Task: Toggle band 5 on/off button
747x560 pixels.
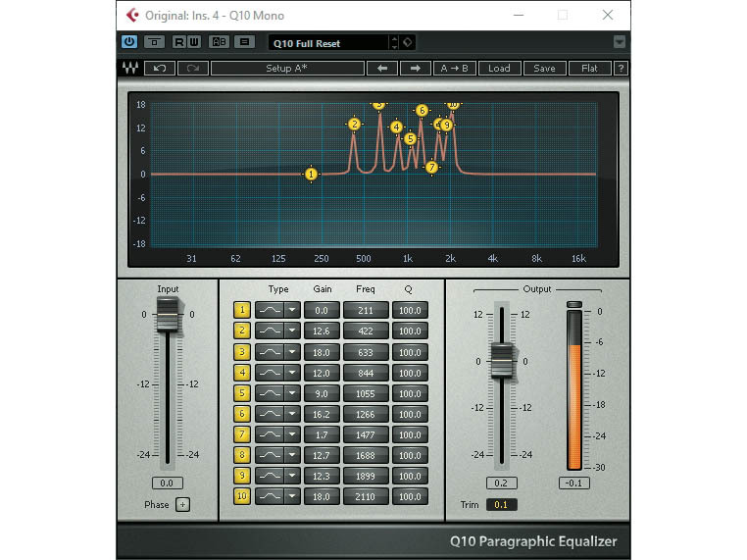Action: [x=242, y=393]
